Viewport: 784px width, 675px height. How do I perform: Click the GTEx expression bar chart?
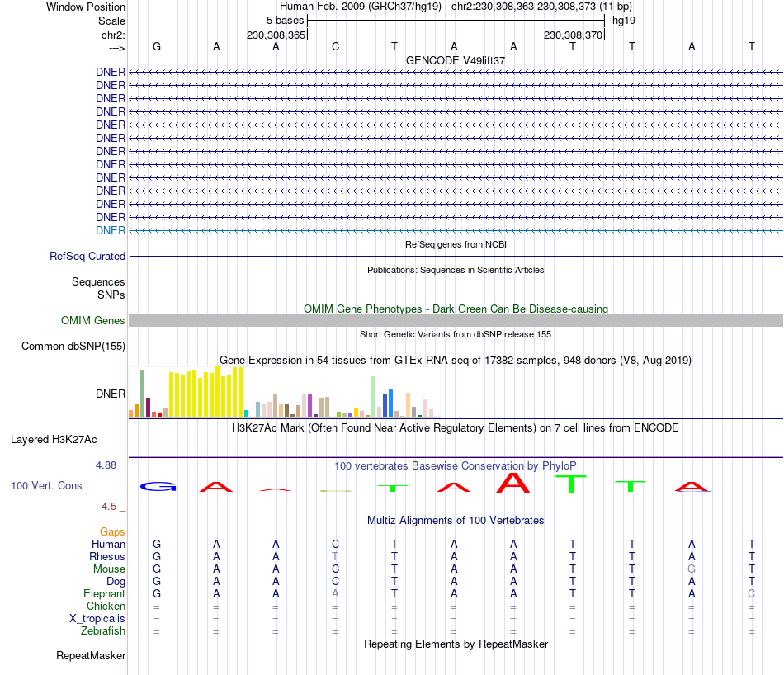click(x=285, y=392)
